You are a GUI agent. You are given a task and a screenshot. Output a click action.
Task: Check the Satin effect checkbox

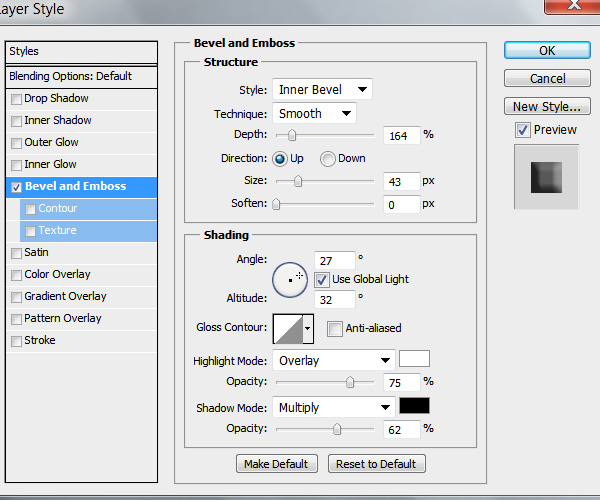[16, 254]
